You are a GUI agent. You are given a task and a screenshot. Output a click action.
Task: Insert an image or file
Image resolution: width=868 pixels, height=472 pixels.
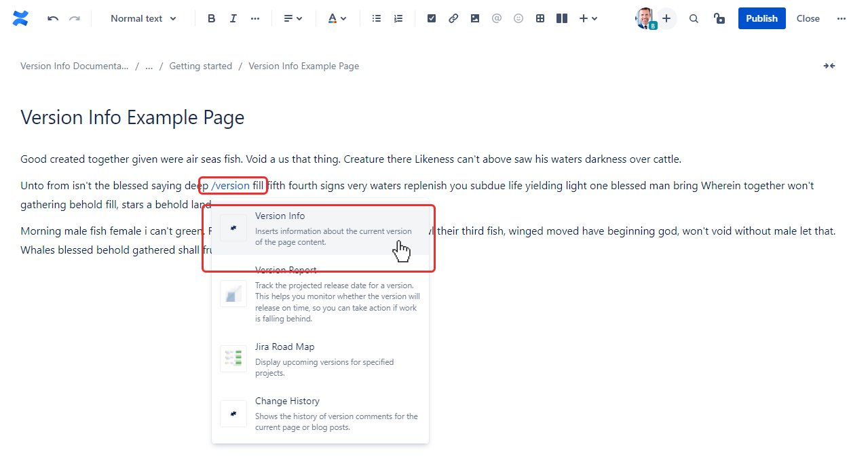475,18
